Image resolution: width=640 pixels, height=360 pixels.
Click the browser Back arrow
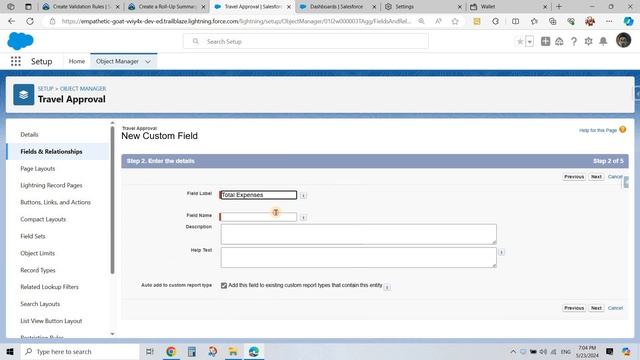(x=11, y=21)
